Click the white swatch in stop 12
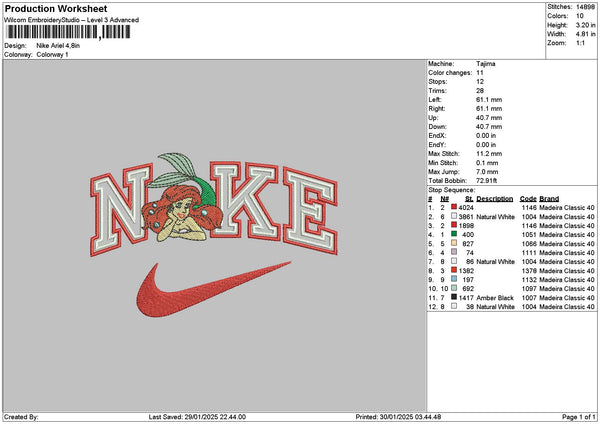Screen dimensions: 600x424 (x=454, y=306)
